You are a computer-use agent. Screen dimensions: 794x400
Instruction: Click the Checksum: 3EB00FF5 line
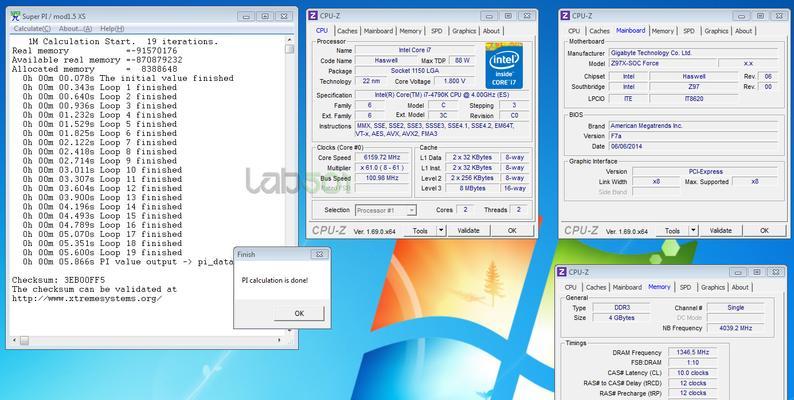[58, 280]
